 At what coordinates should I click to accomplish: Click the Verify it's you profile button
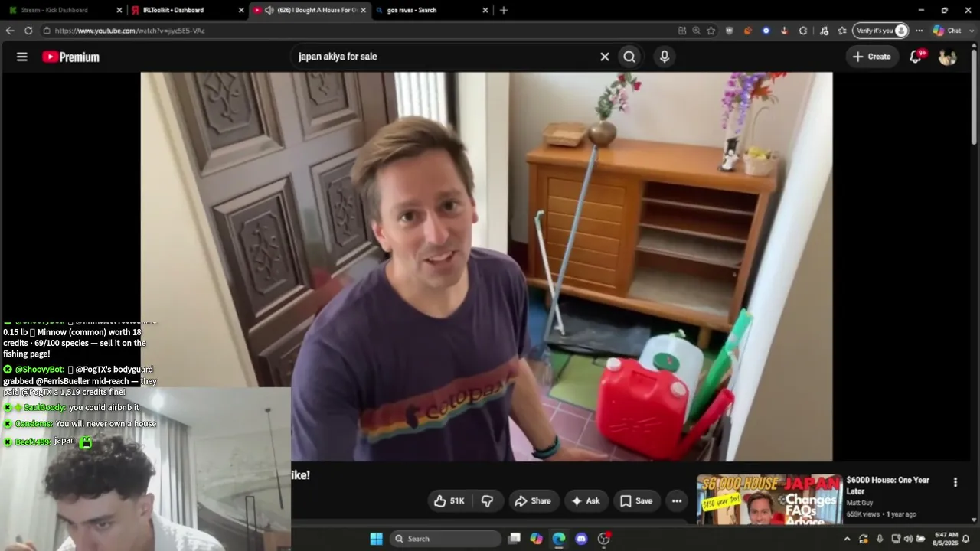[x=882, y=31]
